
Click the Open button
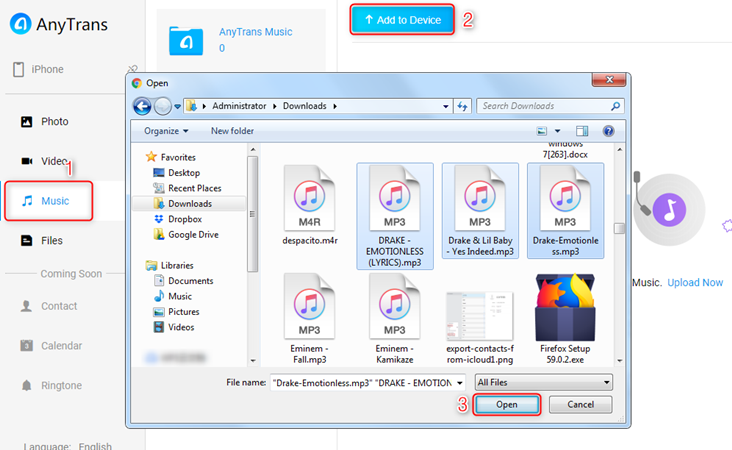[x=507, y=404]
